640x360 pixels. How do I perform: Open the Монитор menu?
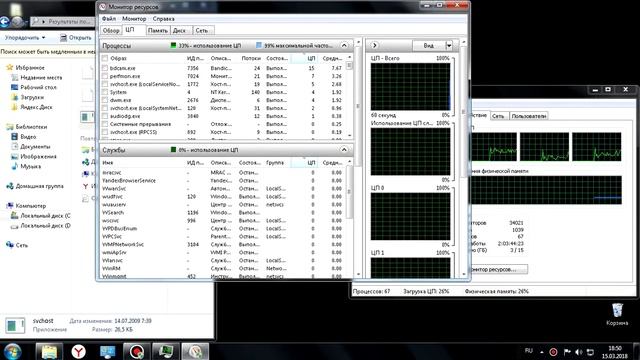point(134,19)
